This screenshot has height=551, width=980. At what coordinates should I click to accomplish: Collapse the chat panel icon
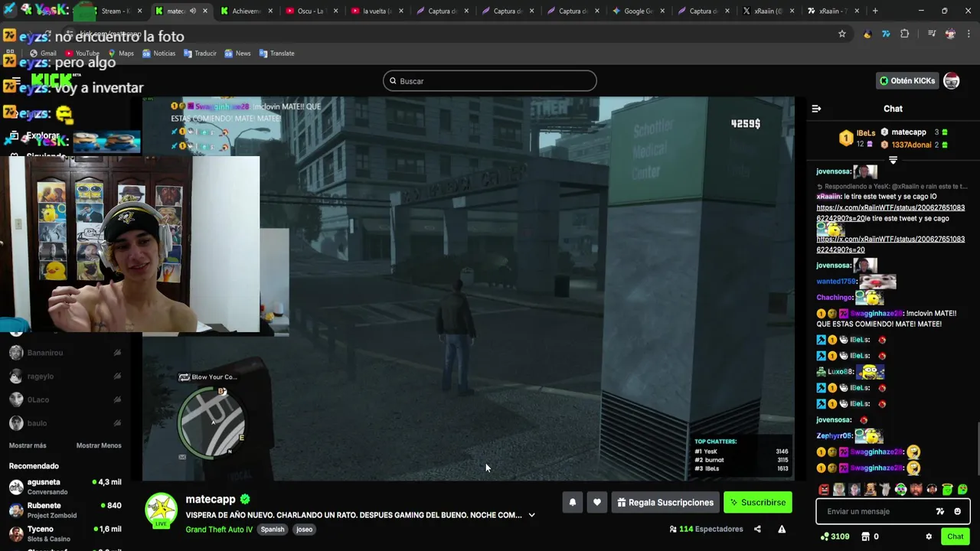tap(816, 109)
